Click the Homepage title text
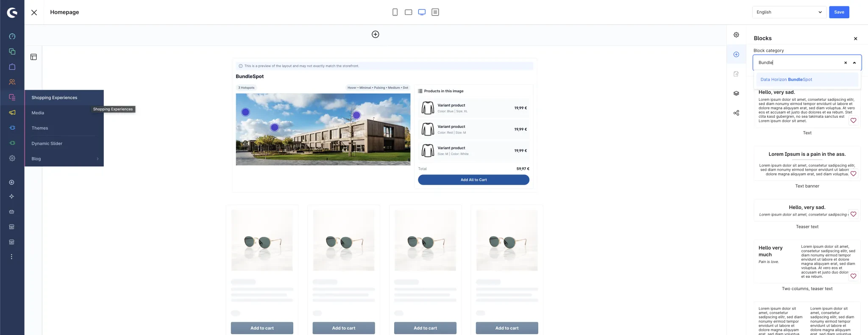This screenshot has width=868, height=335. point(64,12)
